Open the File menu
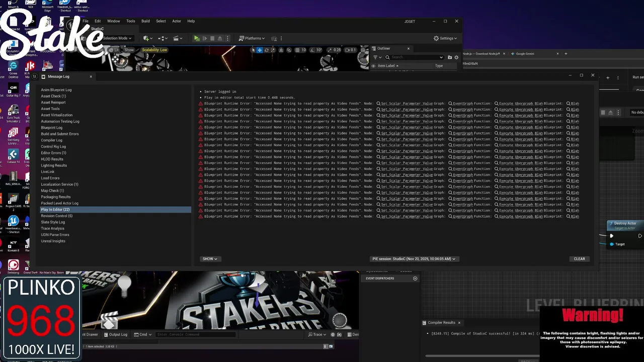Screen dimensions: 644x362 (86, 21)
